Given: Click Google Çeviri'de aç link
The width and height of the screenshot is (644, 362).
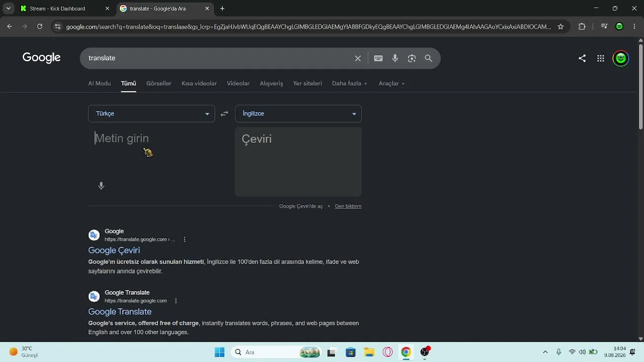Looking at the screenshot, I should [301, 206].
